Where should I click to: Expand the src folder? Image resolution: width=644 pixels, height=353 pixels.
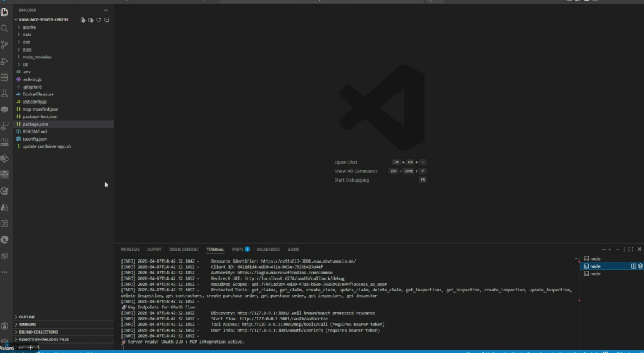coord(26,65)
